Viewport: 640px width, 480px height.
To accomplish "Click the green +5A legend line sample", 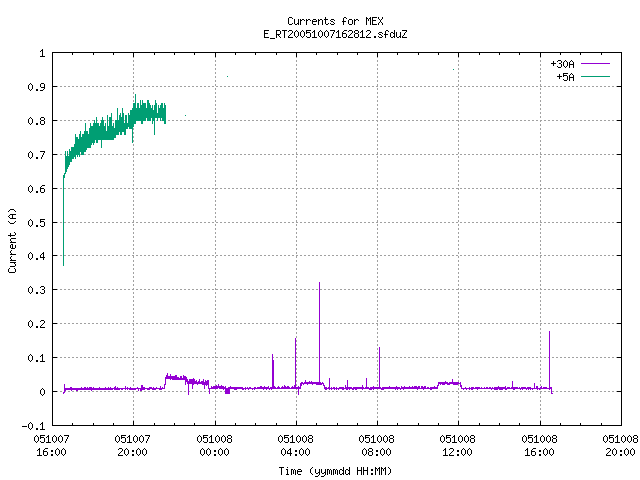I will 595,76.
